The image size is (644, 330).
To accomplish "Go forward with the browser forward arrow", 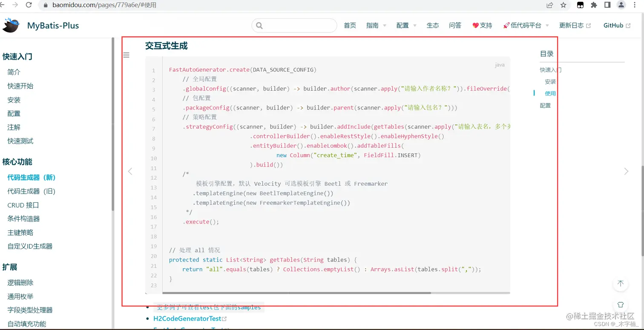I will 15,5.
